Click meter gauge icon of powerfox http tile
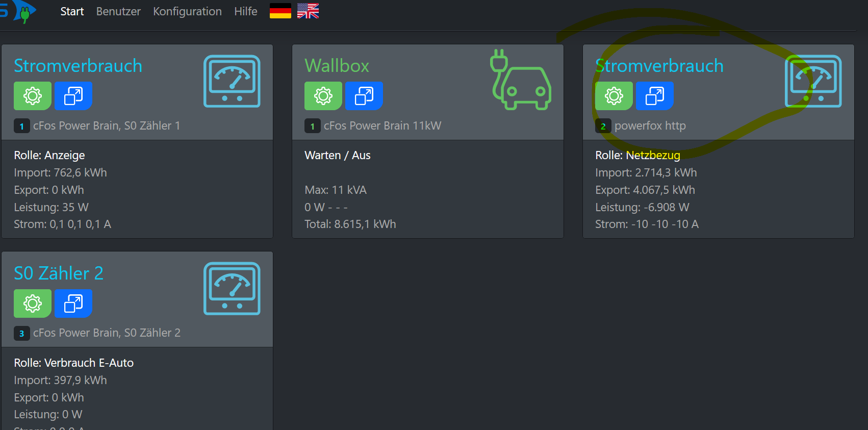 813,81
